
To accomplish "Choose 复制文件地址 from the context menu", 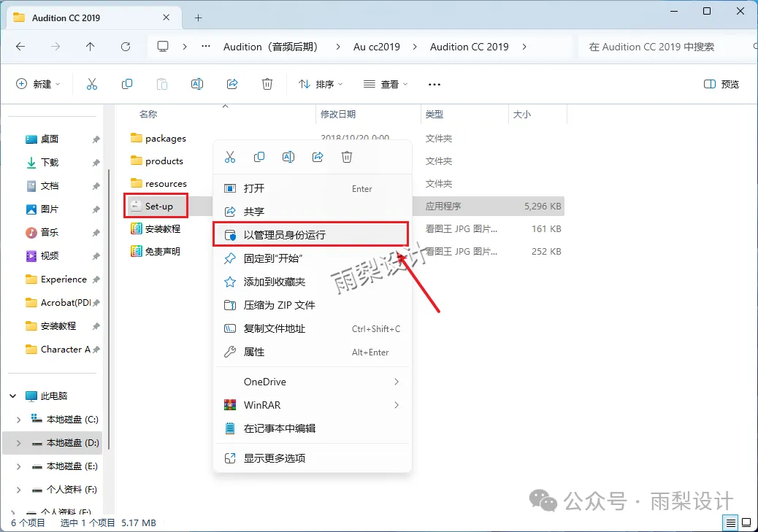I will click(x=313, y=328).
